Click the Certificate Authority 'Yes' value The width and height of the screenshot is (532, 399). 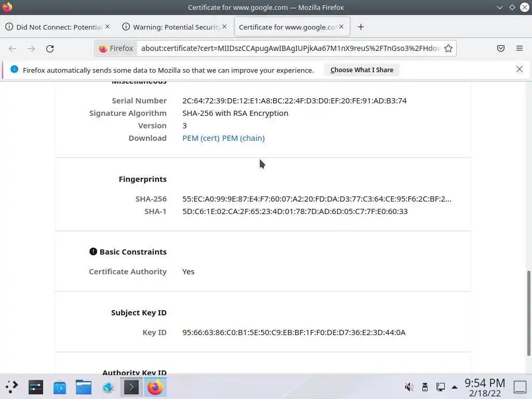(188, 272)
